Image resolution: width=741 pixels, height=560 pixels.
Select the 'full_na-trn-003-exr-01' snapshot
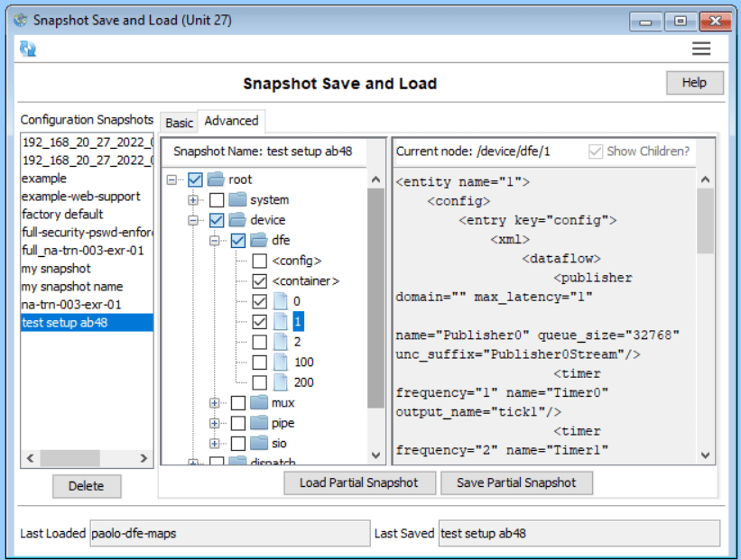click(x=87, y=251)
